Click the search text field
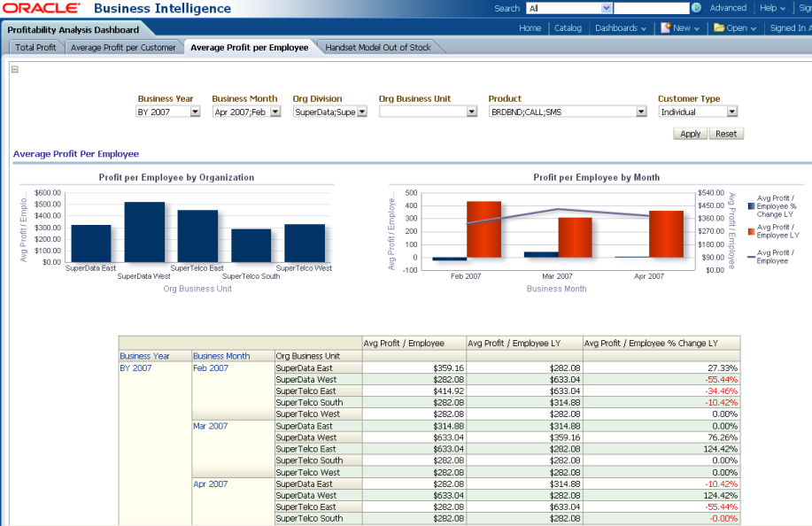Viewport: 812px width, 526px height. point(652,8)
